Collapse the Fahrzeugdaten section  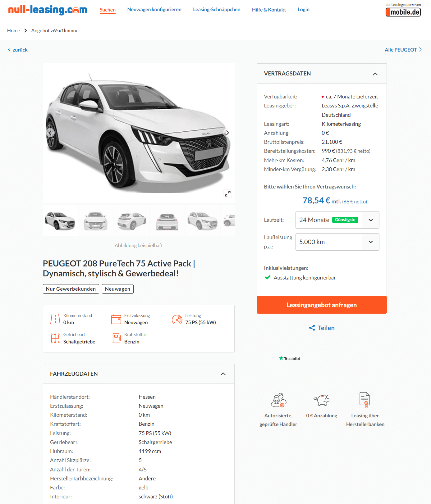pos(223,374)
